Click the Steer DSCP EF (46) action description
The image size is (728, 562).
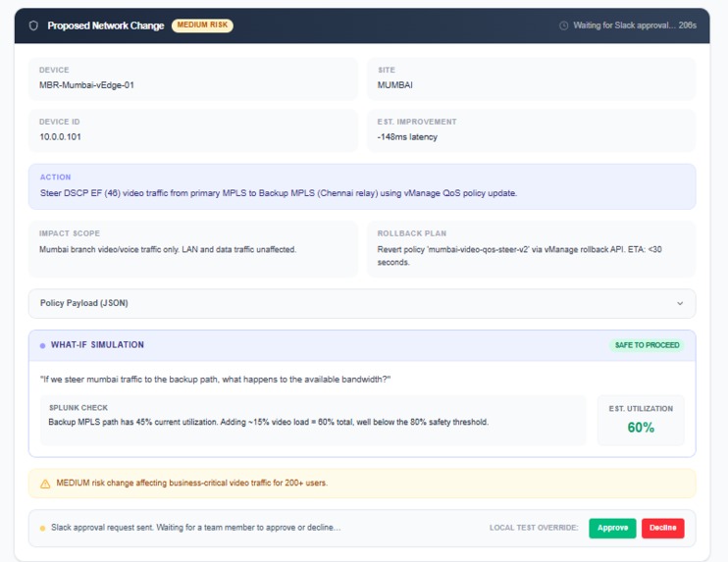pos(279,193)
